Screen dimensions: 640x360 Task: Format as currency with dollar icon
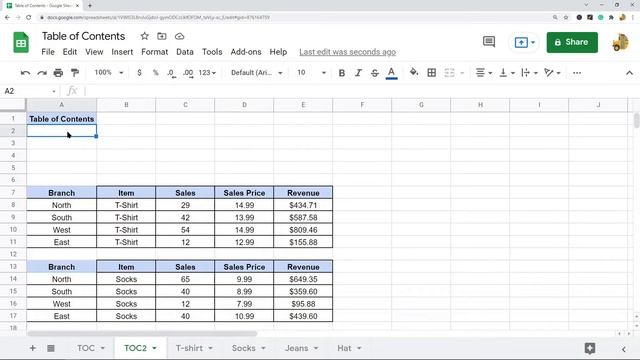pos(139,73)
